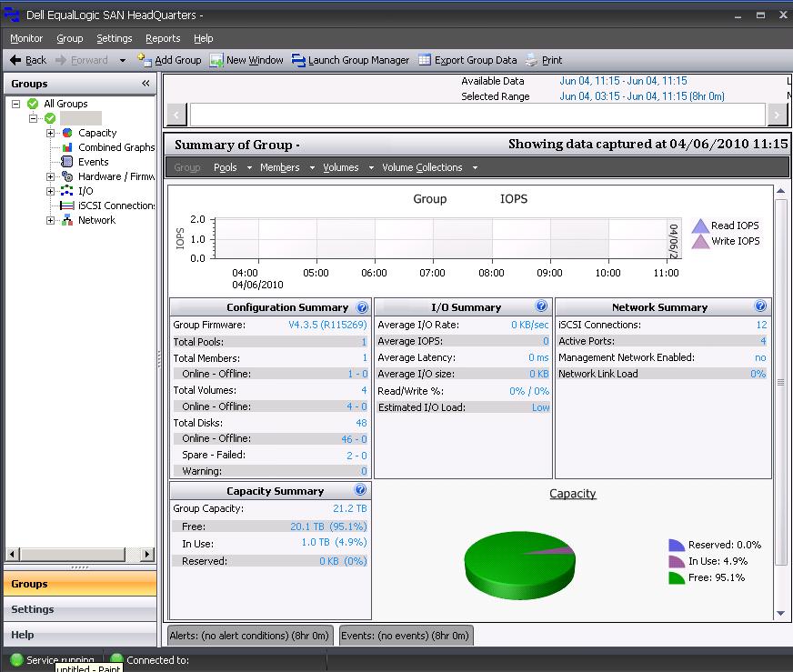Expand the Hardware / Firmware tree node
Image resolution: width=793 pixels, height=672 pixels.
(50, 176)
